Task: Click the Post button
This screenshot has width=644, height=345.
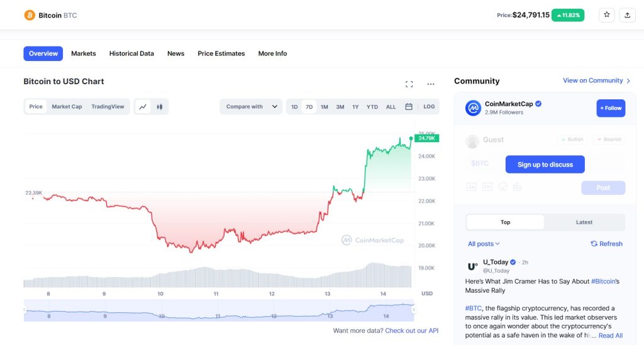Action: pyautogui.click(x=603, y=187)
